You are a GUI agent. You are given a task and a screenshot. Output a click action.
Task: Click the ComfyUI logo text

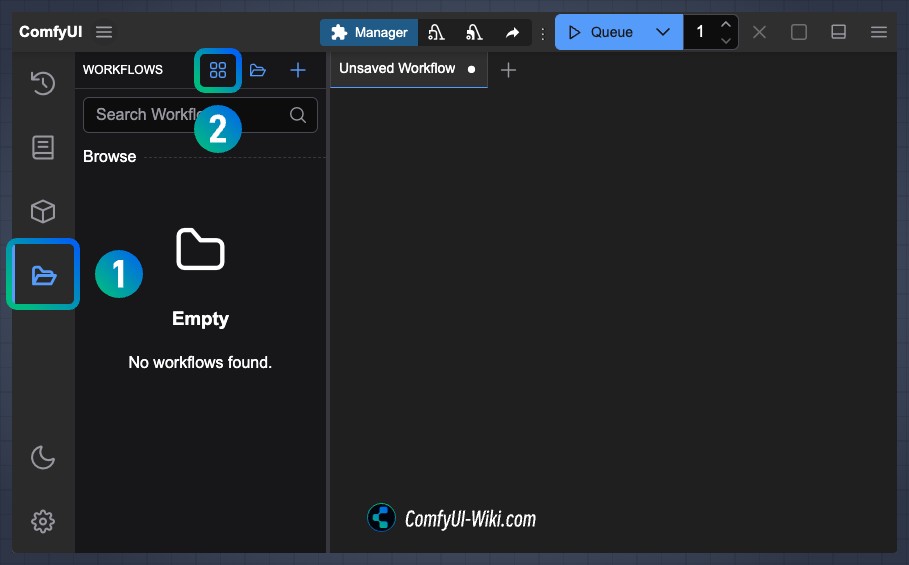tap(51, 32)
